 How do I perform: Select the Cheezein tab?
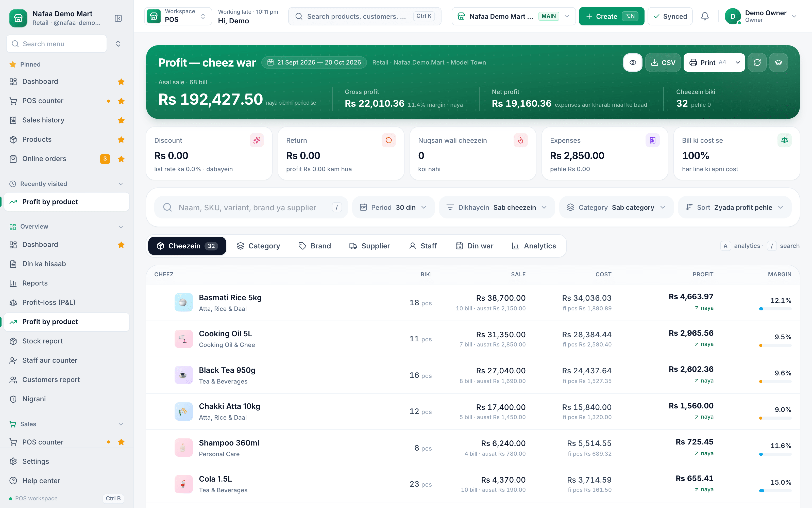pyautogui.click(x=187, y=246)
